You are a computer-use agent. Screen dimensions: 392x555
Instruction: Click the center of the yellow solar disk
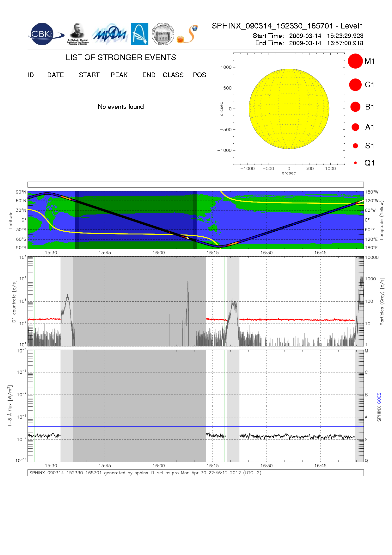pos(289,109)
